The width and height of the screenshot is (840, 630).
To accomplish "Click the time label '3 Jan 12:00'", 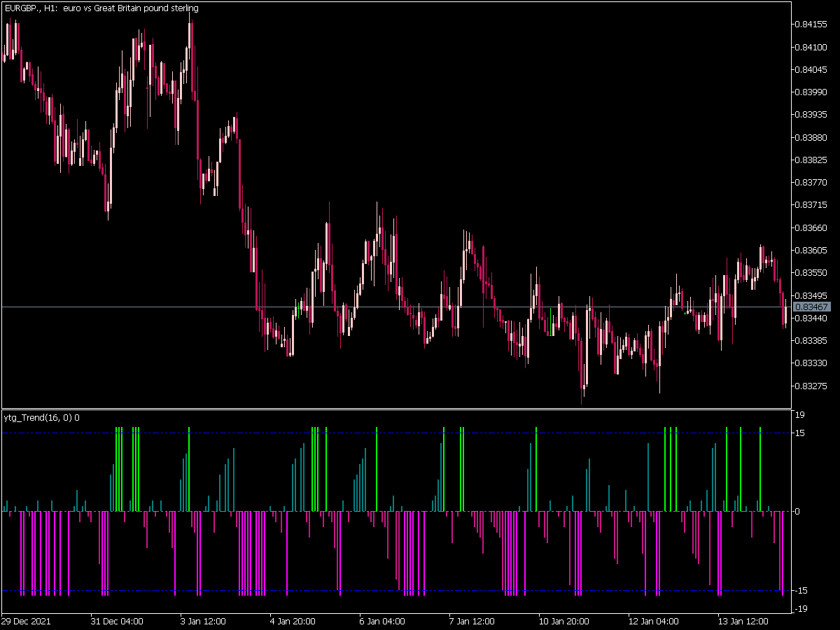I will [203, 621].
